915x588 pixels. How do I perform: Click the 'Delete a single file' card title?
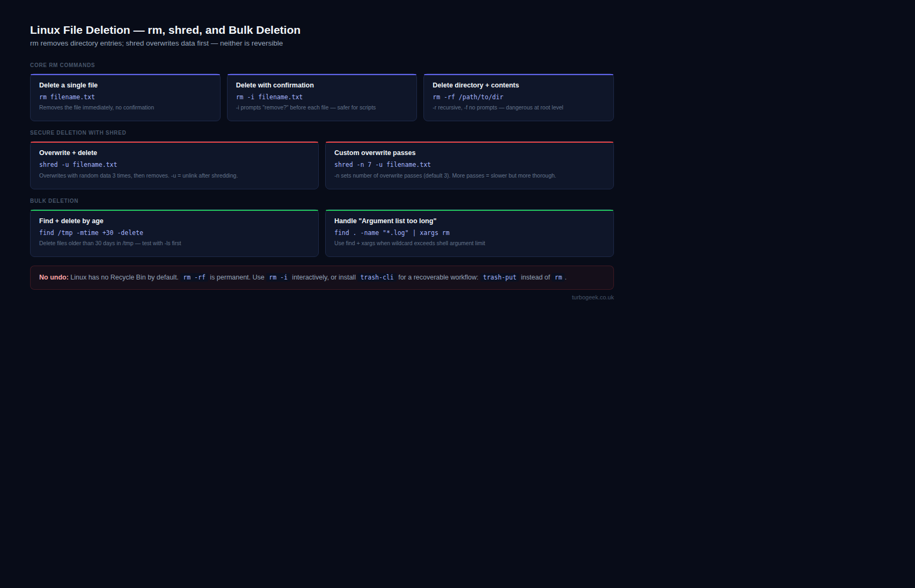click(68, 85)
